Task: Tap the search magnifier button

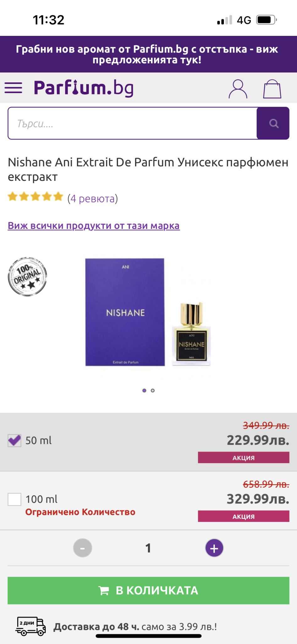Action: [x=273, y=123]
